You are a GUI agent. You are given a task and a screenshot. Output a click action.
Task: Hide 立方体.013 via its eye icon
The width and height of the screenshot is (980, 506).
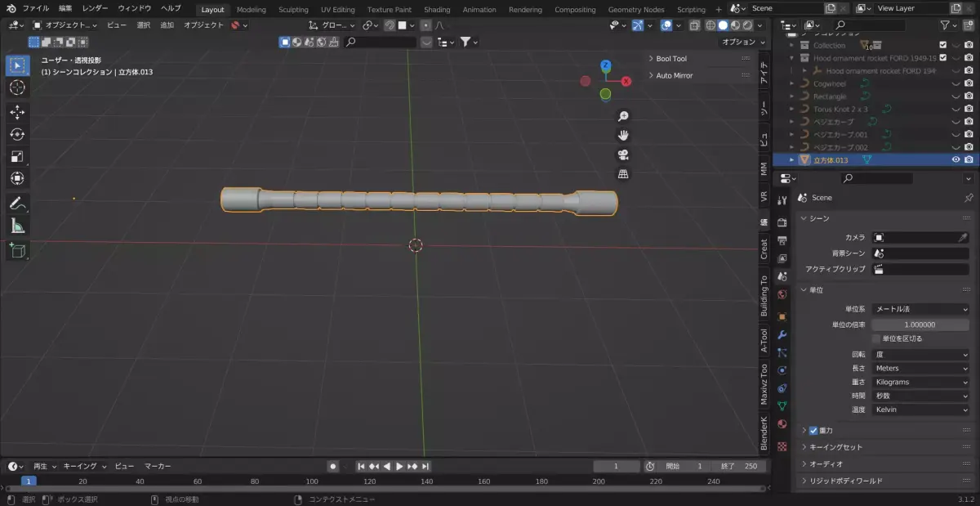pyautogui.click(x=955, y=160)
